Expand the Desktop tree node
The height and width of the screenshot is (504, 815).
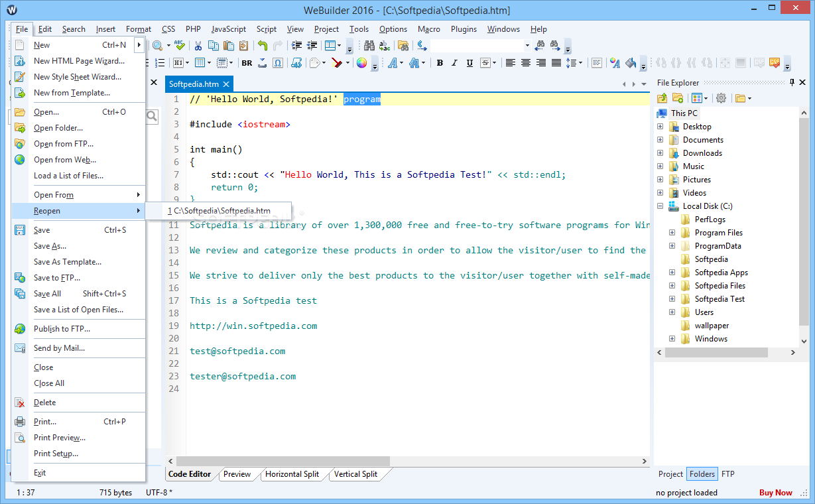(660, 126)
